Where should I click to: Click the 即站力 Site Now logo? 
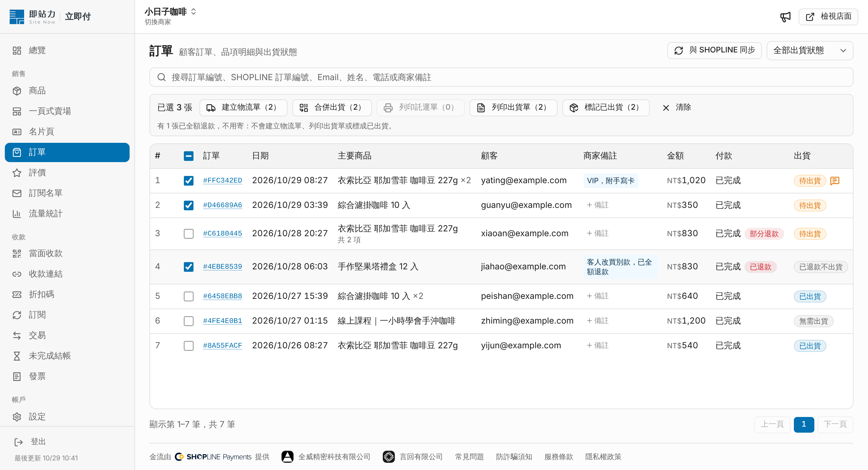click(32, 17)
